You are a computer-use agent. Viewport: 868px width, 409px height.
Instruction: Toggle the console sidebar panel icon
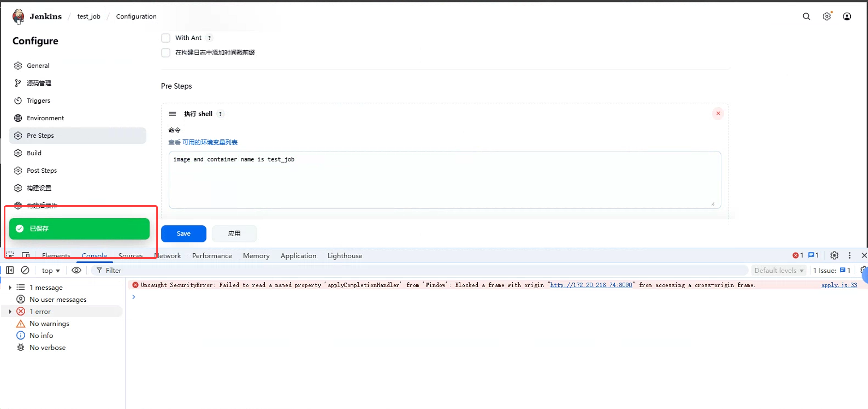pyautogui.click(x=10, y=270)
